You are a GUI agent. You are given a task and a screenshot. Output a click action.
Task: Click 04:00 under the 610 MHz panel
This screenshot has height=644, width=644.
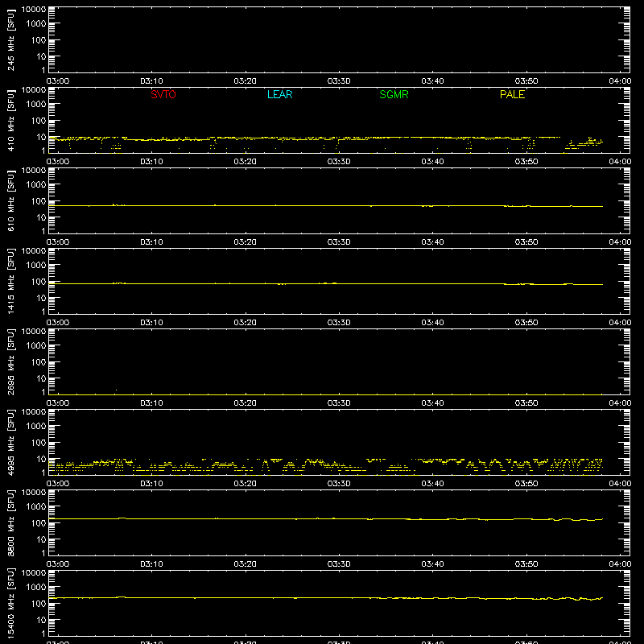(x=620, y=242)
